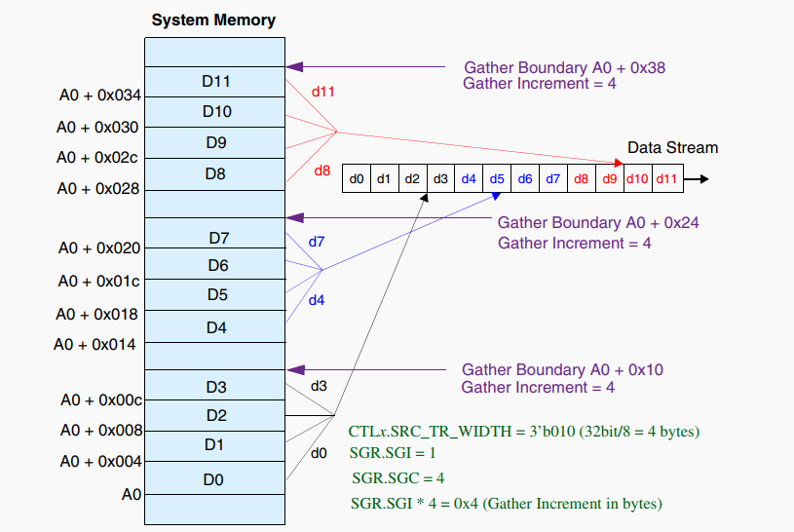The image size is (794, 532).
Task: Click the black d0 label beside memory
Action: 319,453
